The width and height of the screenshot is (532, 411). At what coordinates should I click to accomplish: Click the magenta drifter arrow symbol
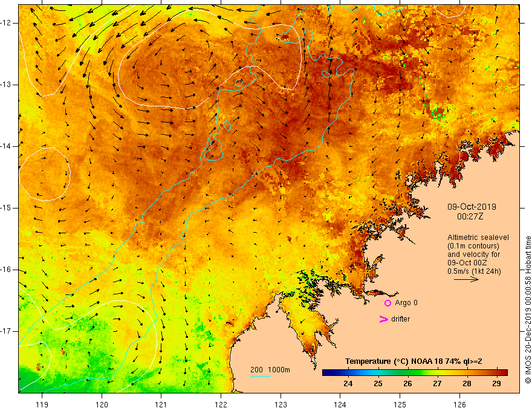point(383,319)
